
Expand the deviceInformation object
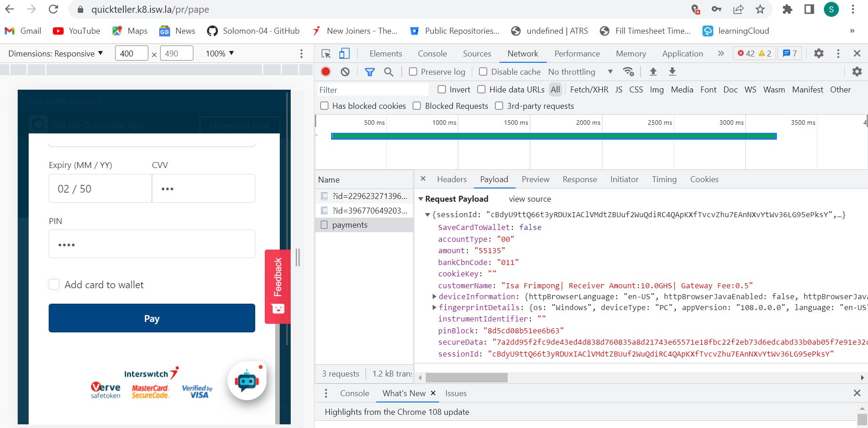[434, 296]
